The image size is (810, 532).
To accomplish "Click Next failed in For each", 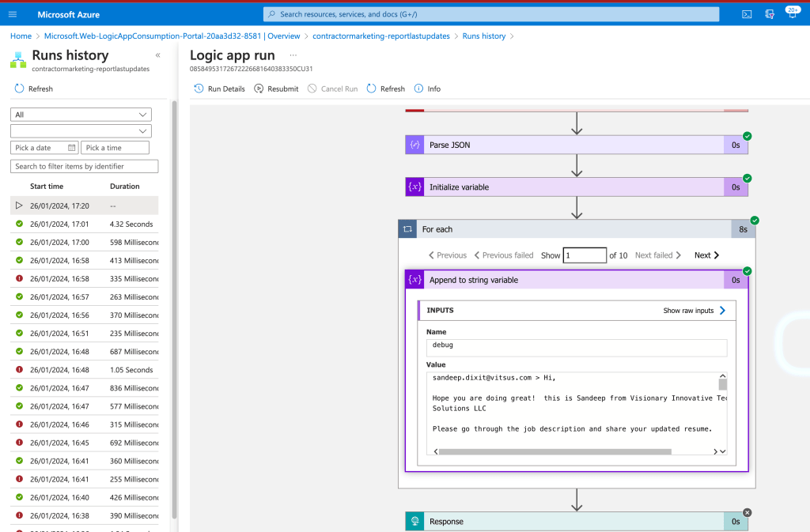I will (x=658, y=255).
